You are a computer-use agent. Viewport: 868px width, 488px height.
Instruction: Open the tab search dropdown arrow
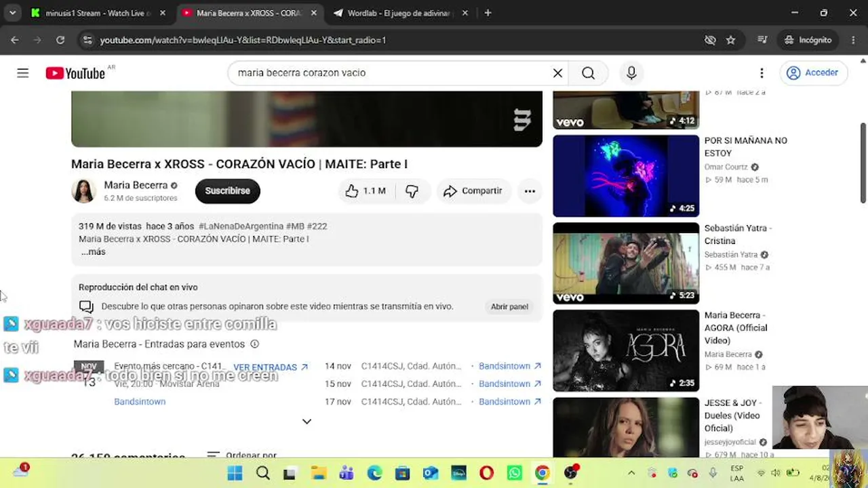pos(13,13)
